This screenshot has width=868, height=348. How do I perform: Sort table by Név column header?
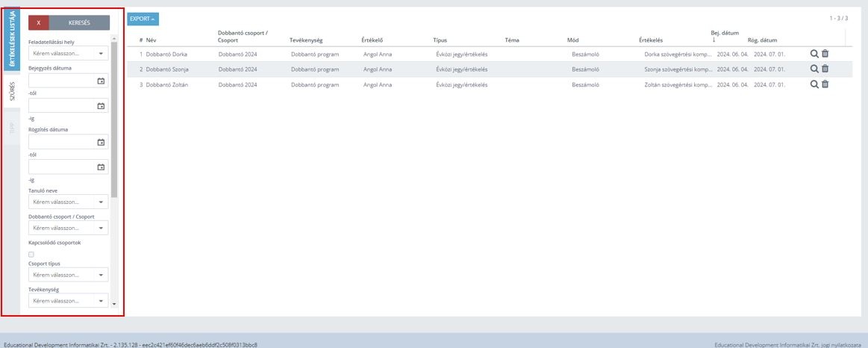click(x=151, y=40)
